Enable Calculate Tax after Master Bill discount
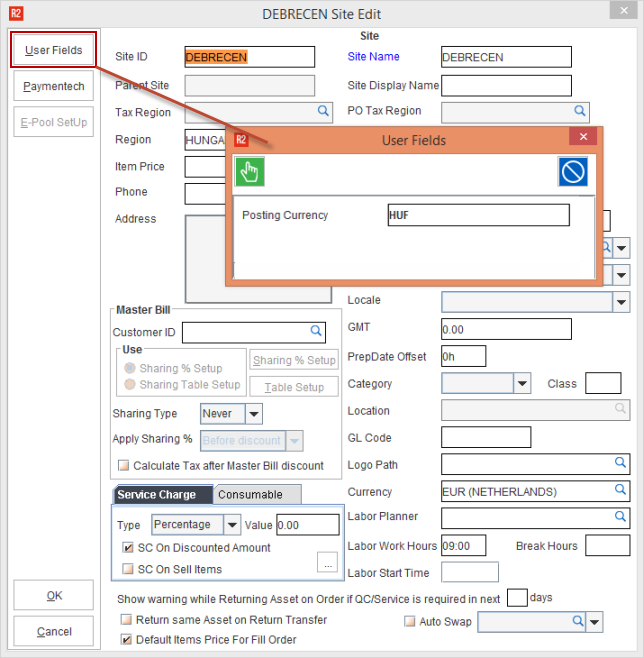This screenshot has height=658, width=644. coord(124,465)
